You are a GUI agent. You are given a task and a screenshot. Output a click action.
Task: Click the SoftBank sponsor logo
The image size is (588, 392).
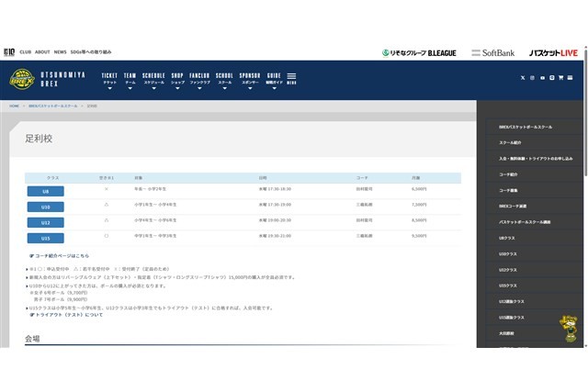point(492,52)
